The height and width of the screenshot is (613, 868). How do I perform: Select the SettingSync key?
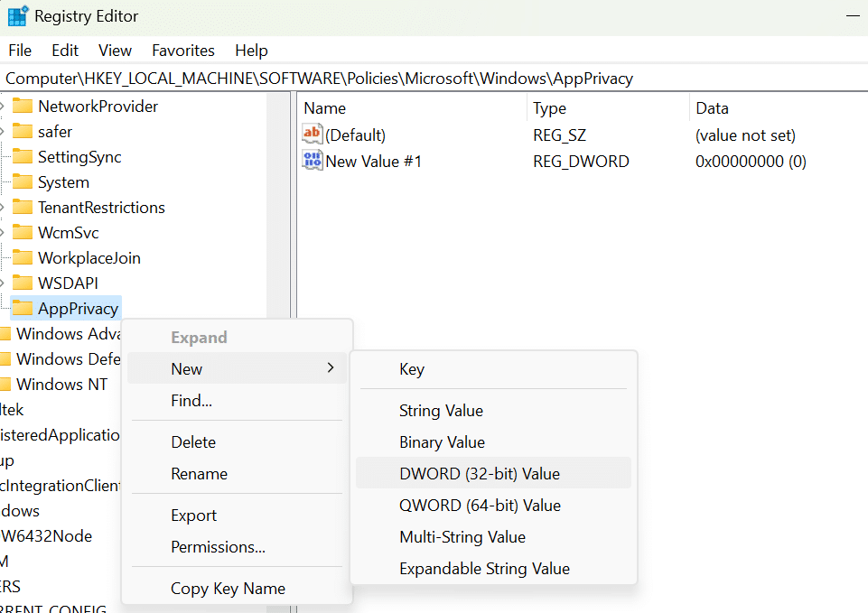point(79,156)
